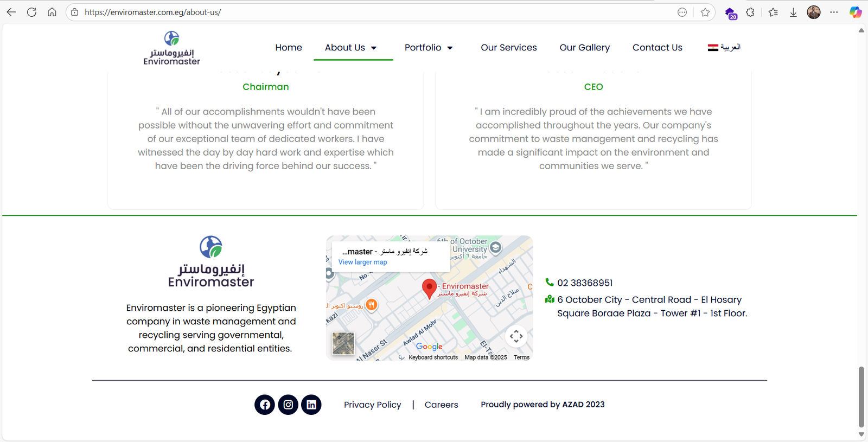Open the Contact Us menu item
This screenshot has height=442, width=868.
coord(657,48)
